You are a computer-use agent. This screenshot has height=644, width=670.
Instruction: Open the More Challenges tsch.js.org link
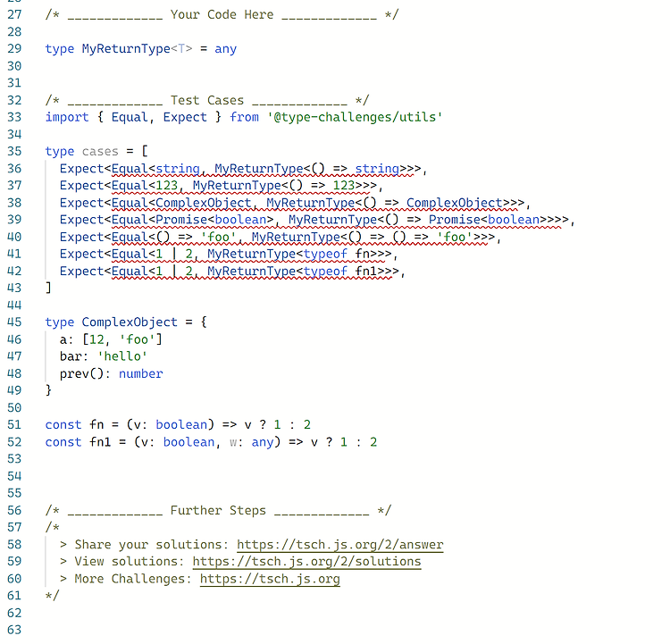270,579
